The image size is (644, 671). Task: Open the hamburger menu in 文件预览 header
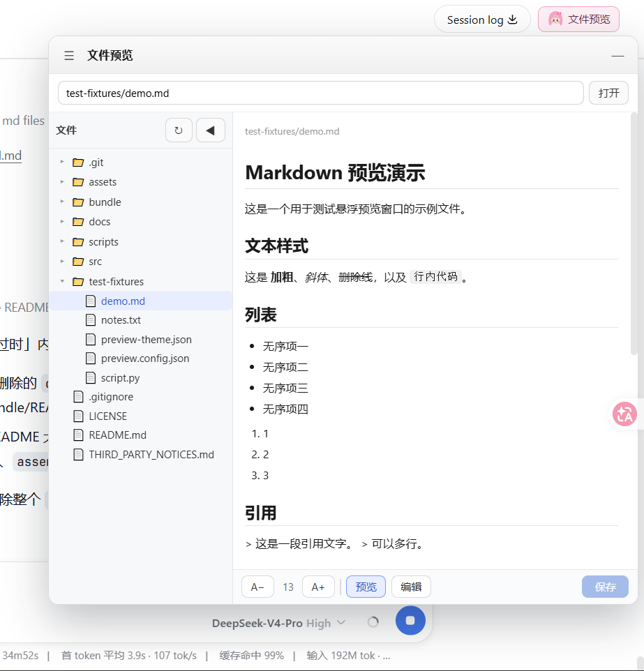point(69,56)
